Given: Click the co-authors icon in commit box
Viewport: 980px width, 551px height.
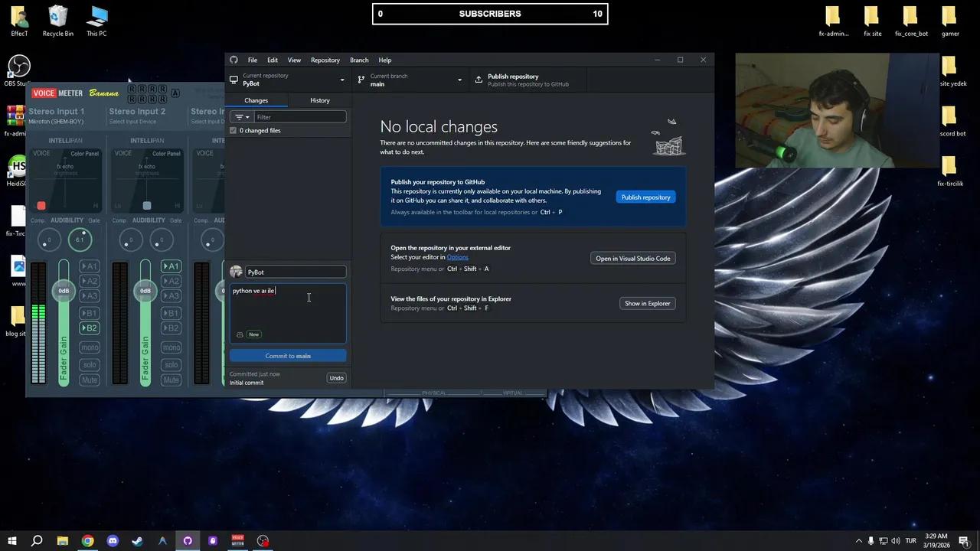Looking at the screenshot, I should 240,334.
